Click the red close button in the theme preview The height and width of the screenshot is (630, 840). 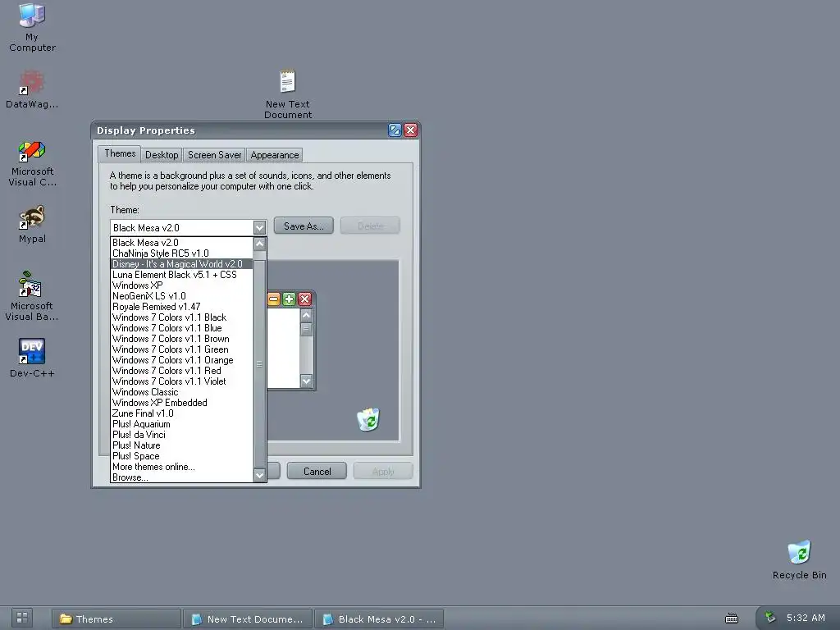tap(304, 299)
